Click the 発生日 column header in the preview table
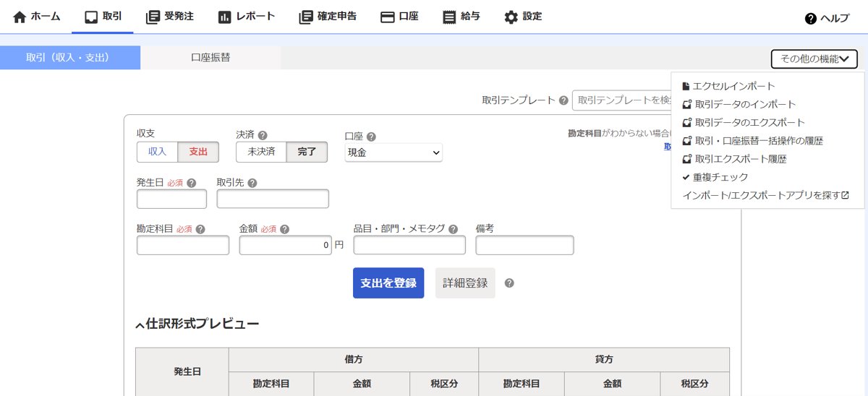This screenshot has width=868, height=396. coord(182,371)
